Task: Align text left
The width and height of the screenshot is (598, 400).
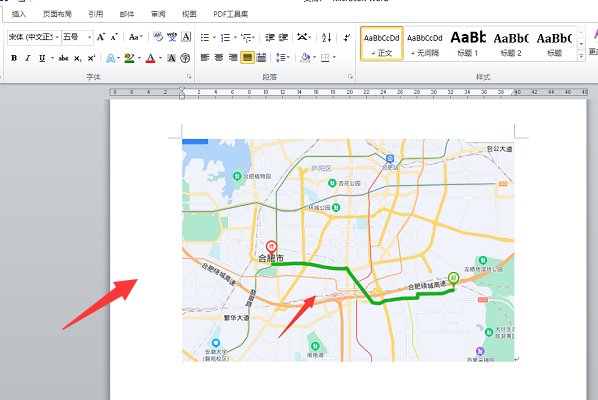Action: click(205, 58)
